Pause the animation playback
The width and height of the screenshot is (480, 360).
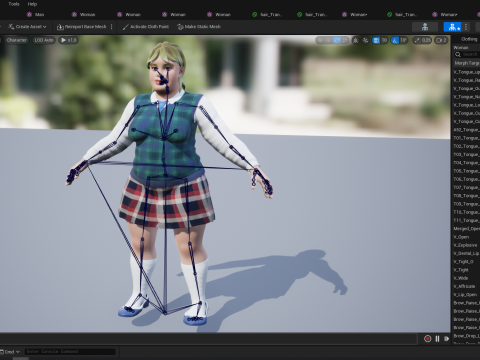pos(437,339)
